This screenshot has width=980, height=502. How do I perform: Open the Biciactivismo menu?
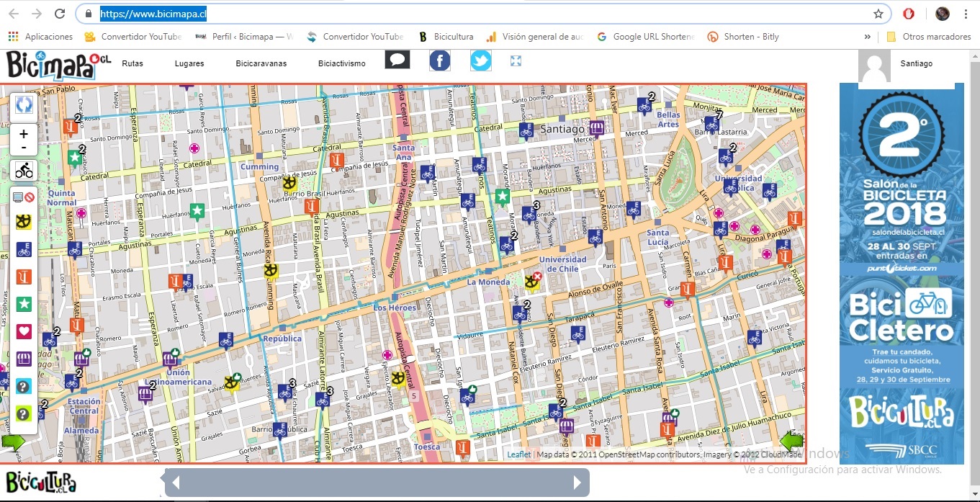342,63
